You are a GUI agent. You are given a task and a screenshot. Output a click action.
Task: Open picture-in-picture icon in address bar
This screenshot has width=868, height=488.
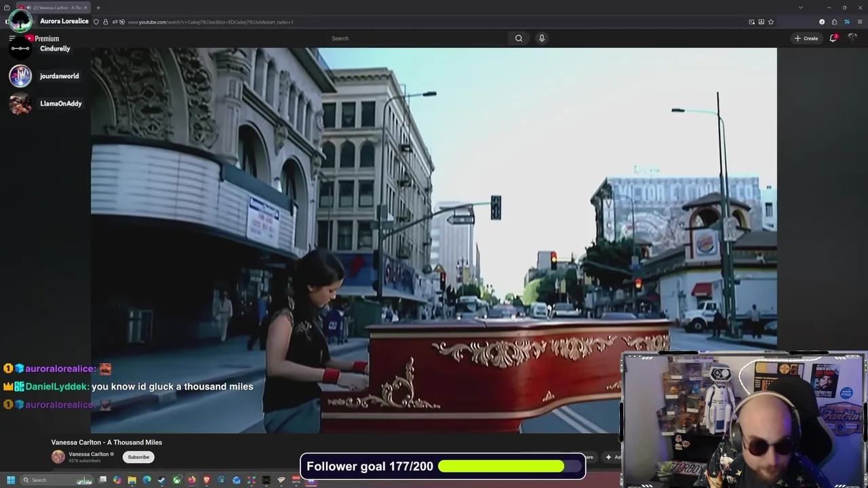click(751, 22)
